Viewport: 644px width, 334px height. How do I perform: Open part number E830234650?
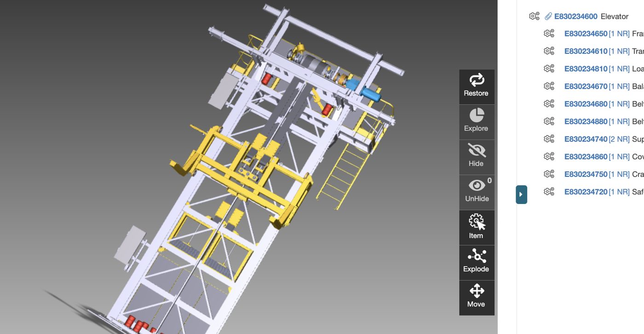[x=586, y=34]
